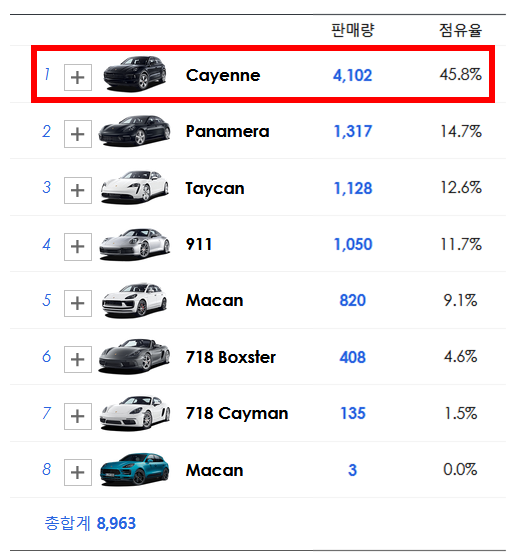Click the 718 Boxster sales figure 408

[353, 357]
